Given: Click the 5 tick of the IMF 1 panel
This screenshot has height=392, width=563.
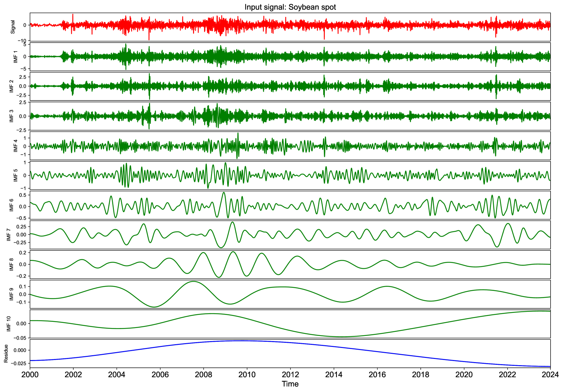Looking at the screenshot, I should pyautogui.click(x=25, y=45).
